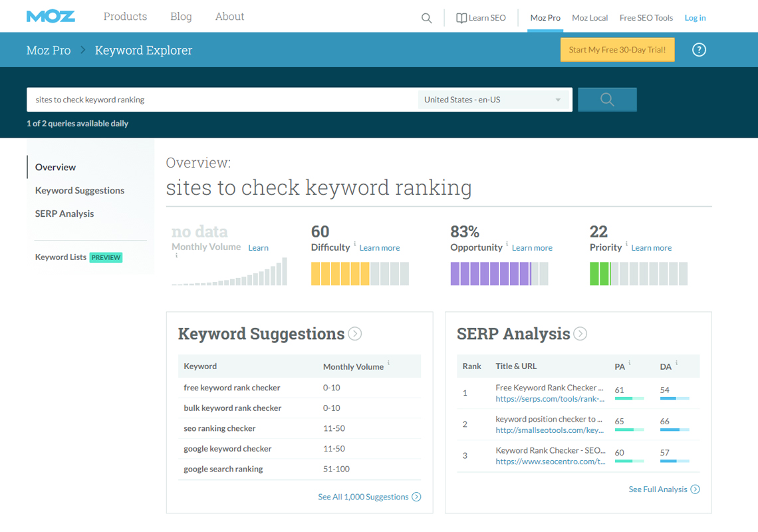
Task: Click Learn more next to Priority
Action: point(651,247)
